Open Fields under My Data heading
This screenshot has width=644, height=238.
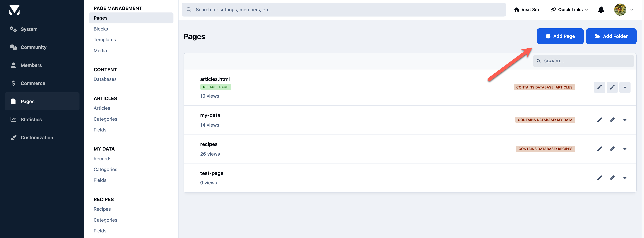point(100,180)
